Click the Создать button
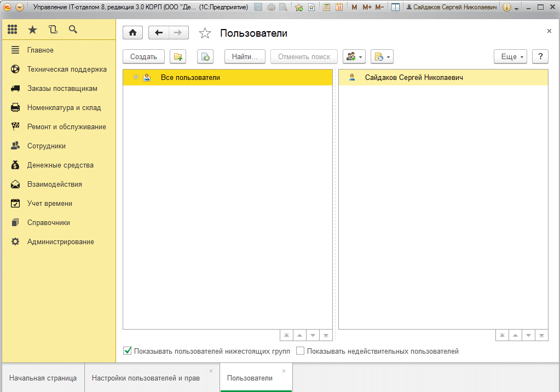Screen dimensions: 560x392 [143, 56]
